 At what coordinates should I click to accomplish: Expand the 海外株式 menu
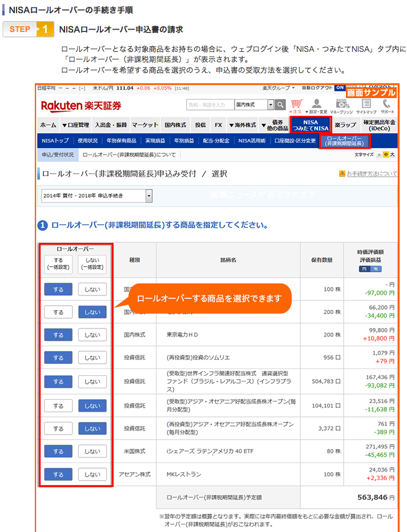pos(243,125)
